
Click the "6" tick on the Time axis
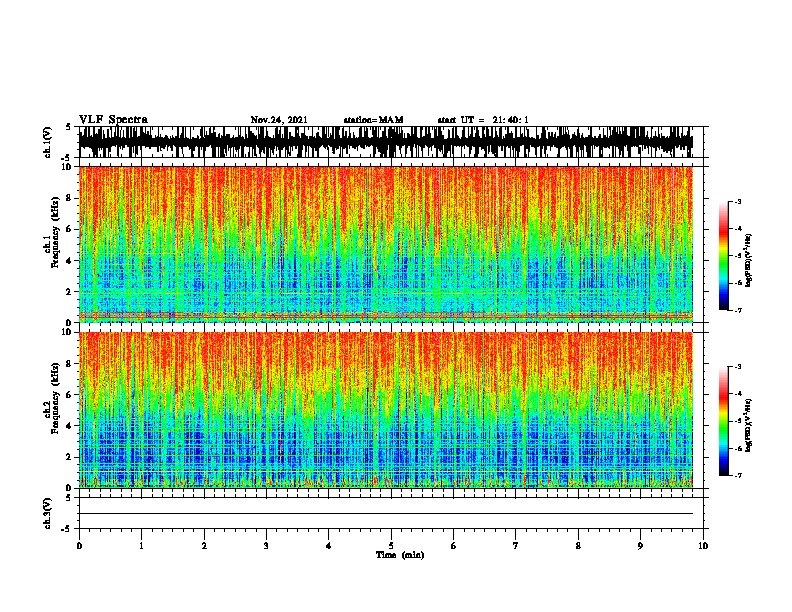click(x=454, y=546)
